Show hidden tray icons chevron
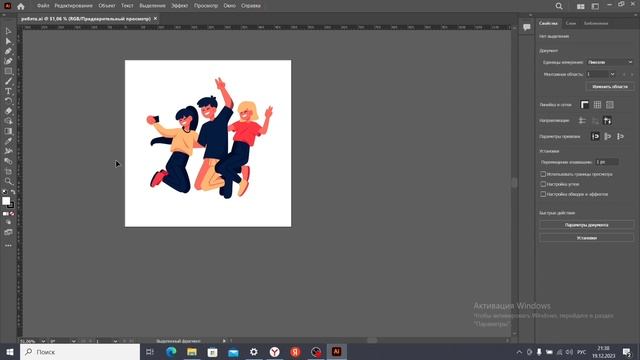 pos(519,352)
